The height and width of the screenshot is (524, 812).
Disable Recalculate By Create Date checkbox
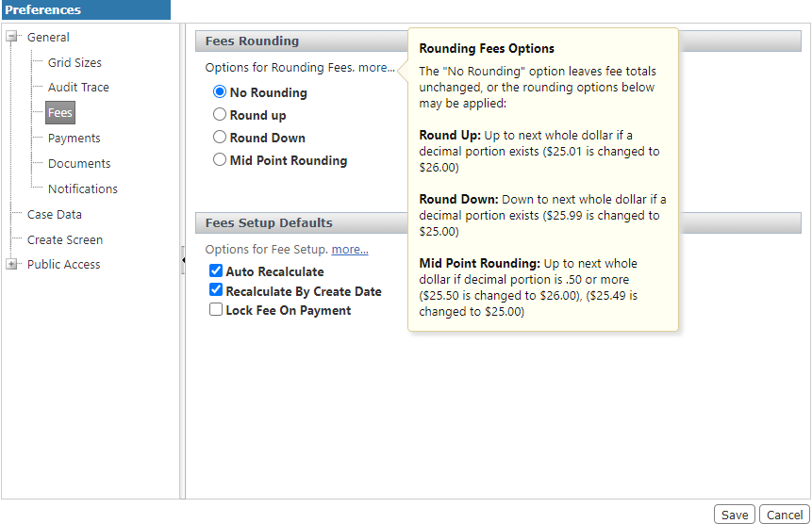216,291
